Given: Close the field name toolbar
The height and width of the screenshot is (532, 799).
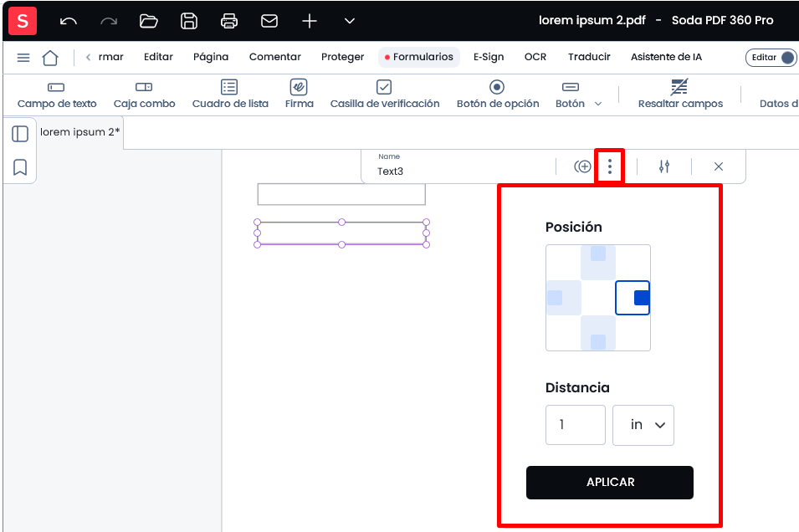Looking at the screenshot, I should pos(719,166).
